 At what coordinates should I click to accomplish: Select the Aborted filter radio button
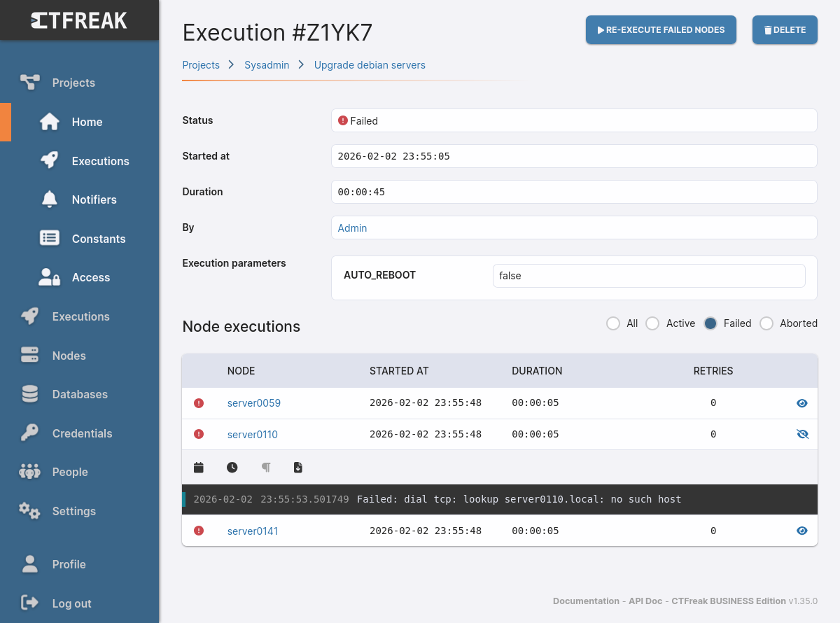click(767, 323)
